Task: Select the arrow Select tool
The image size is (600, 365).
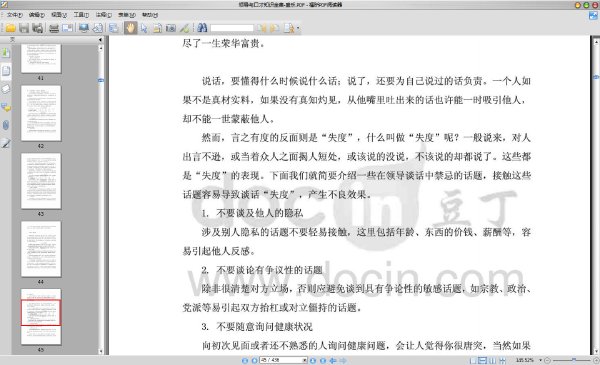Action: [x=144, y=28]
